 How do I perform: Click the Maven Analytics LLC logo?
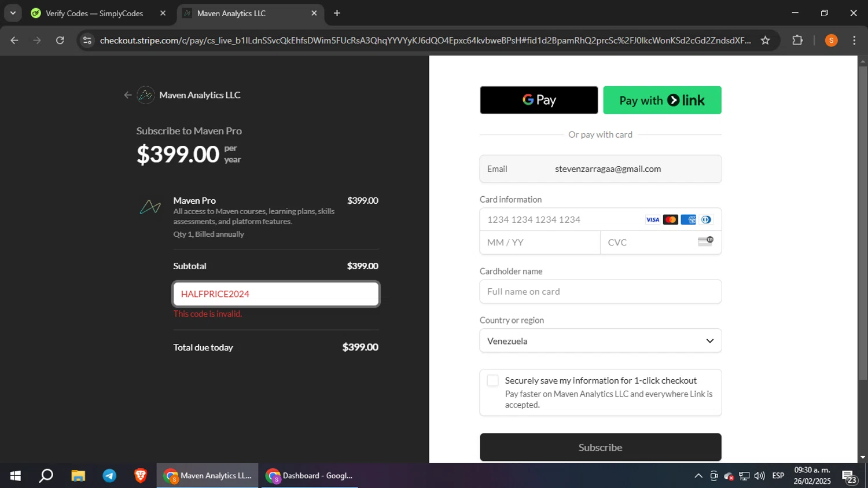[x=146, y=95]
